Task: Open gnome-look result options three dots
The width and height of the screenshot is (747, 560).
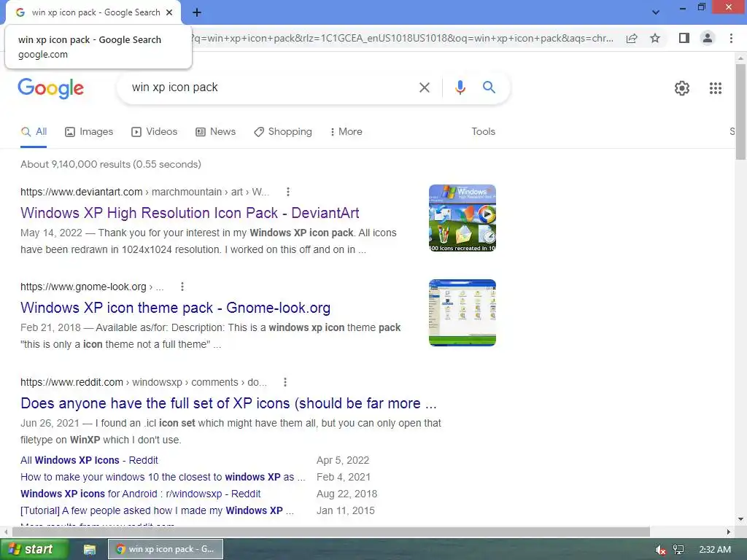Action: (x=182, y=287)
